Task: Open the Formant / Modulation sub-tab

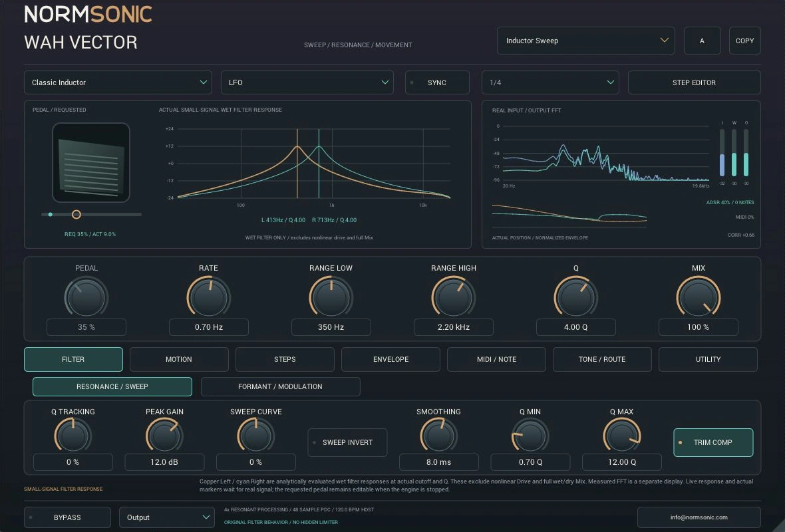Action: [280, 386]
